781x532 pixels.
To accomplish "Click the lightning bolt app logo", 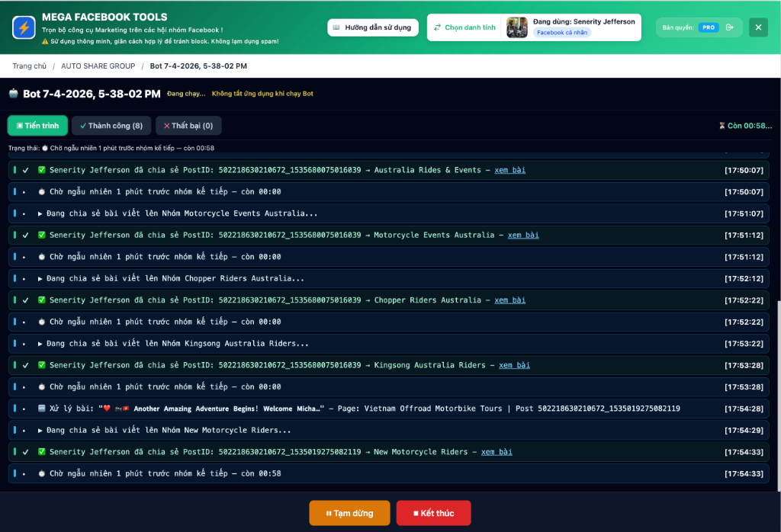I will (24, 27).
